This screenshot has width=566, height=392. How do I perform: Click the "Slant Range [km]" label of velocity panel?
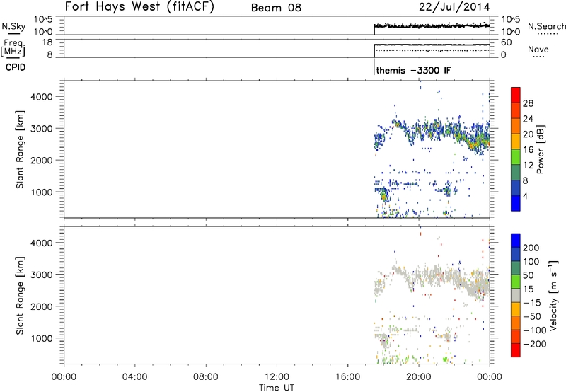click(x=20, y=296)
